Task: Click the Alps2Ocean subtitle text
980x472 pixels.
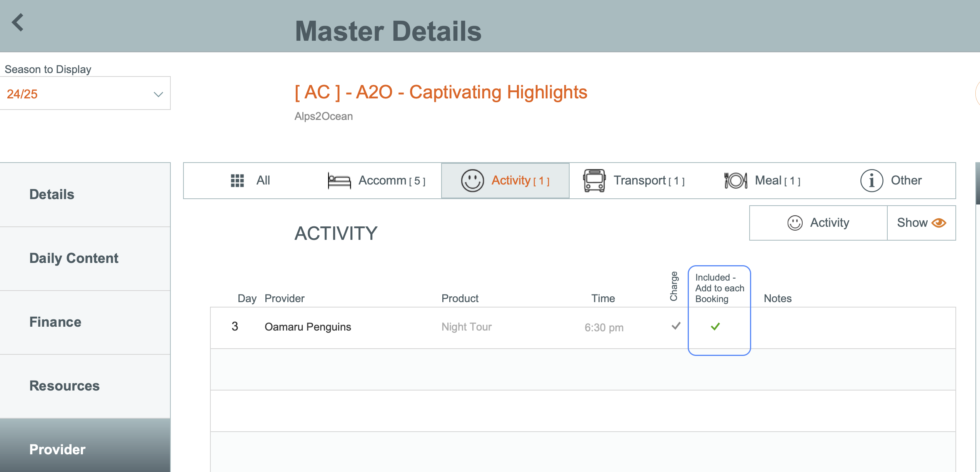Action: [323, 116]
